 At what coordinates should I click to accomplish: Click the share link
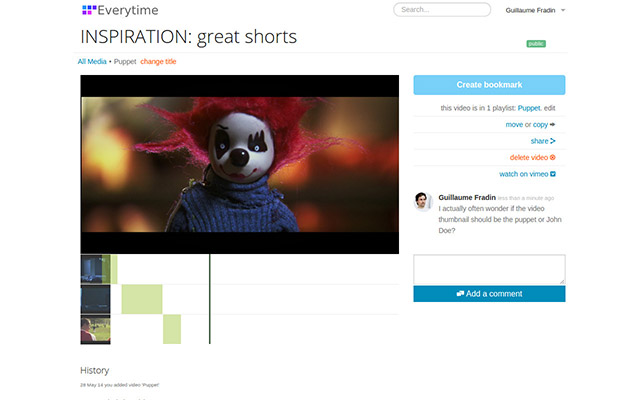[539, 141]
